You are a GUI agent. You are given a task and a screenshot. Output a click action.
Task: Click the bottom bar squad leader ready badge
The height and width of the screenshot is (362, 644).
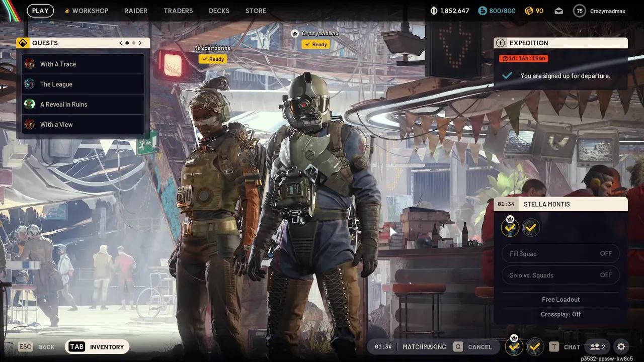[514, 346]
